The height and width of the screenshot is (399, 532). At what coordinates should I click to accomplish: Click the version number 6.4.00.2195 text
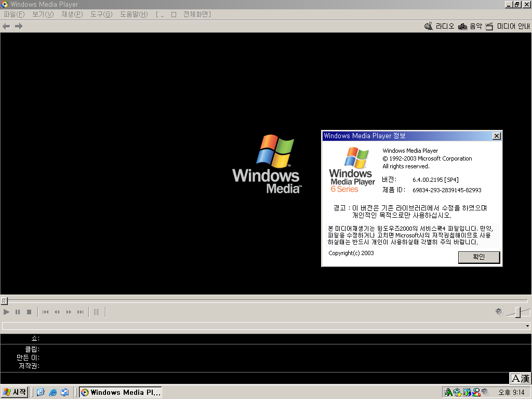[435, 180]
